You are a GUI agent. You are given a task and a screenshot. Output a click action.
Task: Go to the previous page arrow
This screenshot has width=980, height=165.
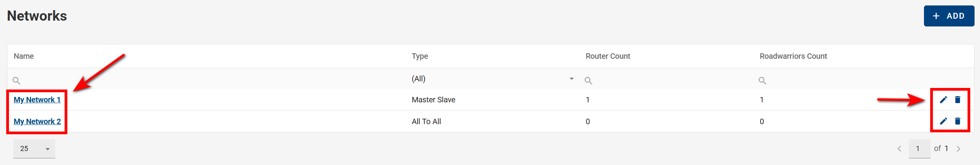(899, 149)
